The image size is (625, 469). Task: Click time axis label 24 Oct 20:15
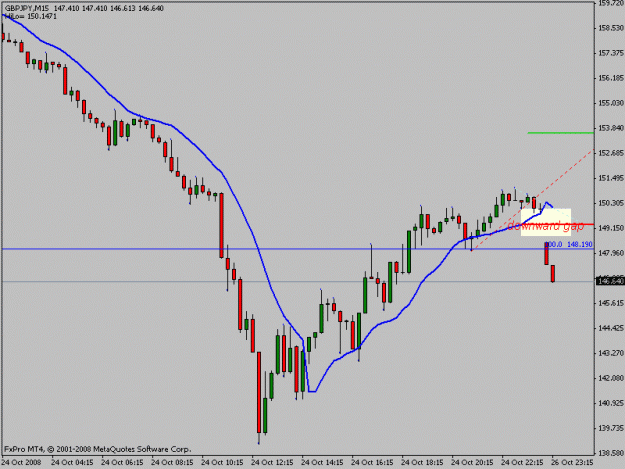[x=472, y=463]
